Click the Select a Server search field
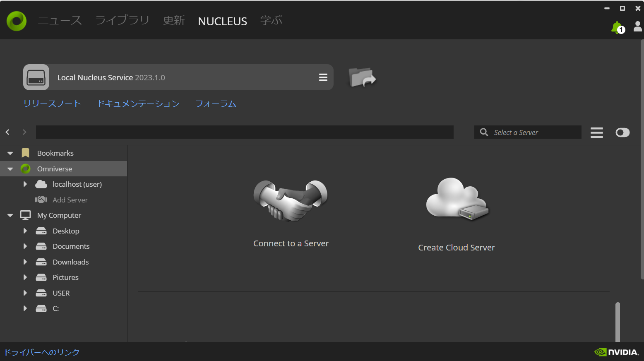This screenshot has width=644, height=361. point(528,132)
